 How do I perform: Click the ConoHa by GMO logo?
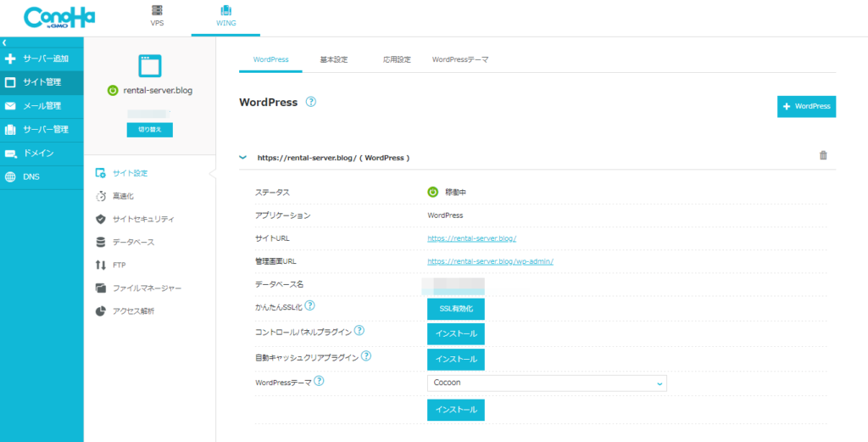59,19
